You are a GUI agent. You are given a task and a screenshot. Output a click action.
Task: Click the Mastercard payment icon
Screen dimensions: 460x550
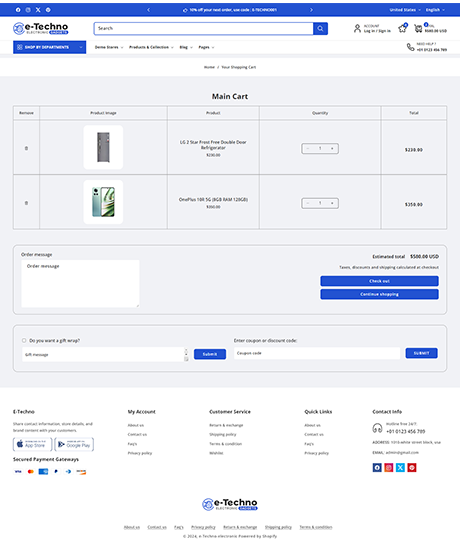pos(31,471)
